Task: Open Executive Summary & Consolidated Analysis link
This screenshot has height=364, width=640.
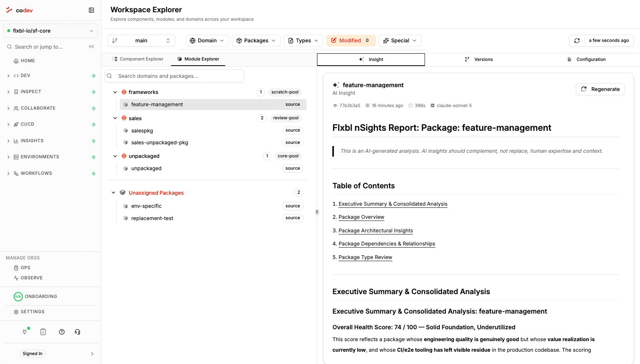Action: (x=393, y=204)
